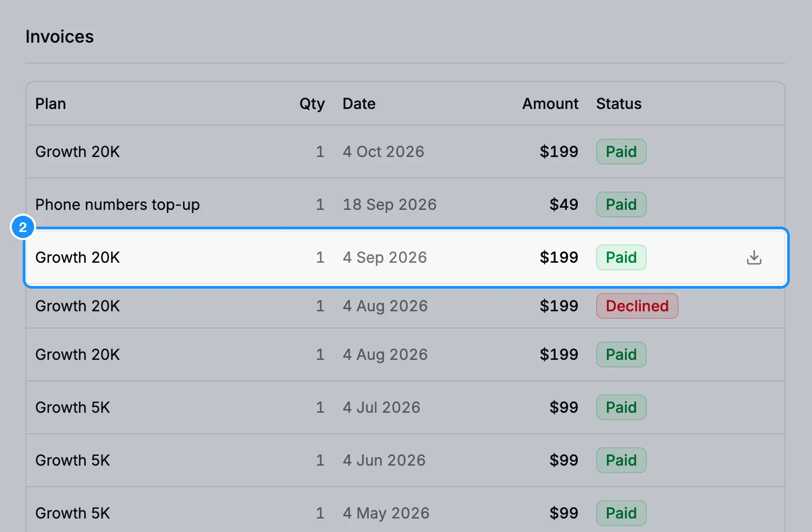This screenshot has width=812, height=532.
Task: Select Growth 5K plan in 4 May 2026 row
Action: coord(72,513)
